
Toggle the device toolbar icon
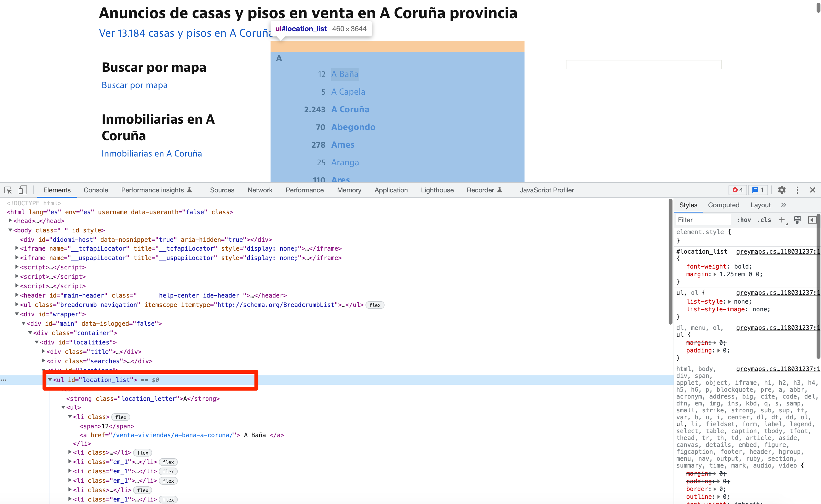pos(23,190)
